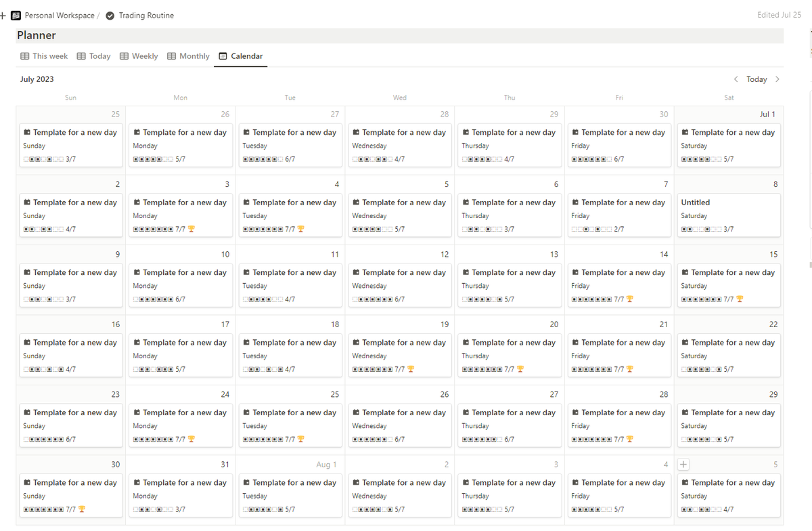Click card icon on August 5 Saturday entry
This screenshot has width=812, height=531.
[685, 483]
